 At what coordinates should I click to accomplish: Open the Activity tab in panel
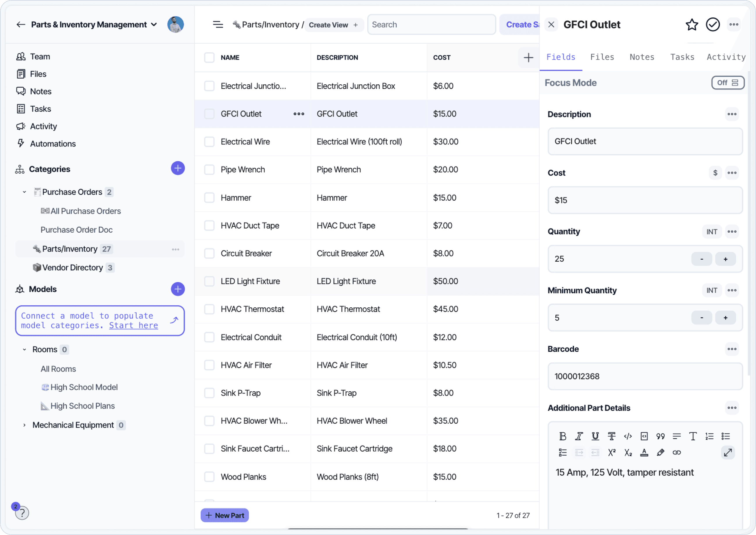(726, 57)
